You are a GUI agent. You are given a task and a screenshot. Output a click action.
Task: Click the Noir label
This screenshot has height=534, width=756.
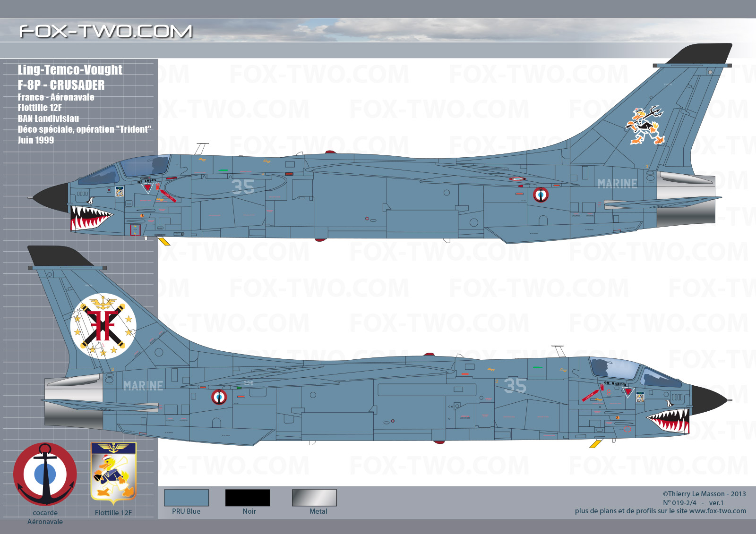pos(249,511)
